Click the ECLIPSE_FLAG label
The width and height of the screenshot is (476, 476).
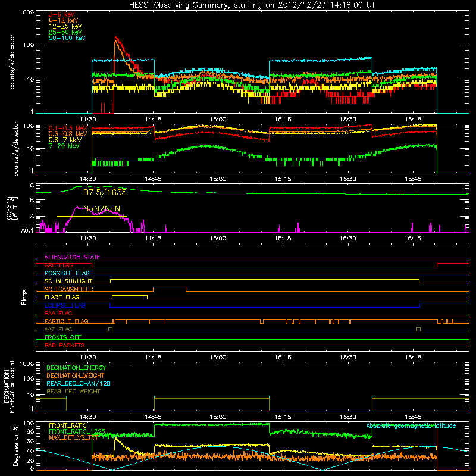[65, 305]
